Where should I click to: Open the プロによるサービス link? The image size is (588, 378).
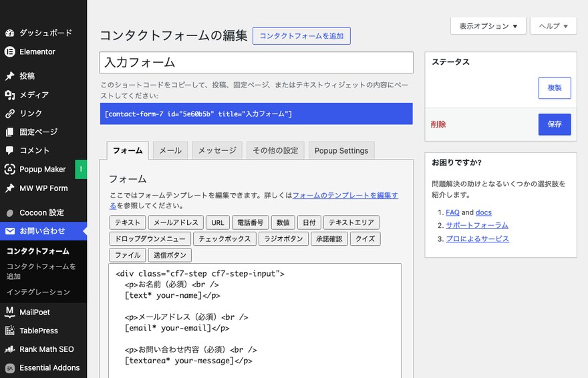pos(477,238)
